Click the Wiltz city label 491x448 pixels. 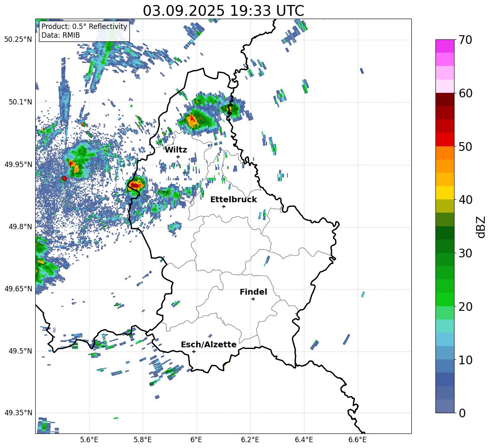coord(176,150)
